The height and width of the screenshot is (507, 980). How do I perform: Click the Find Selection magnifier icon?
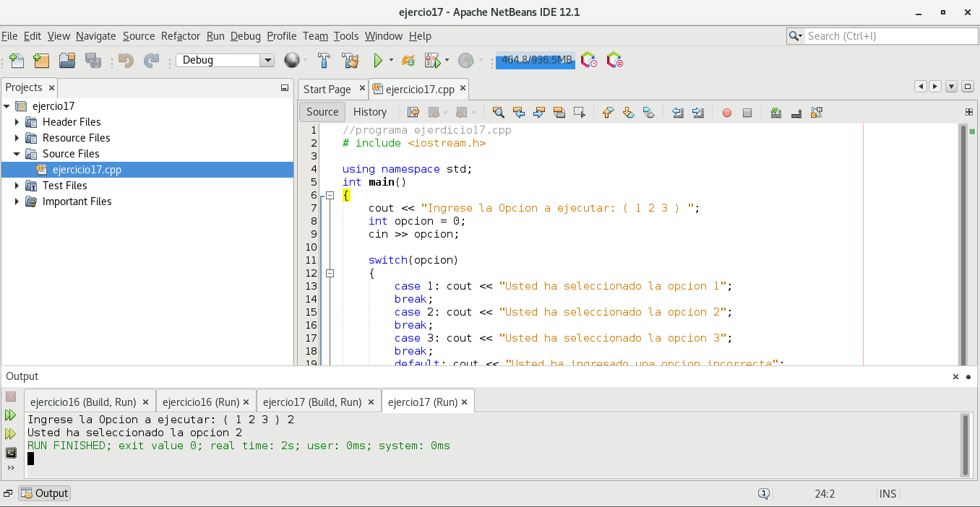pyautogui.click(x=498, y=112)
